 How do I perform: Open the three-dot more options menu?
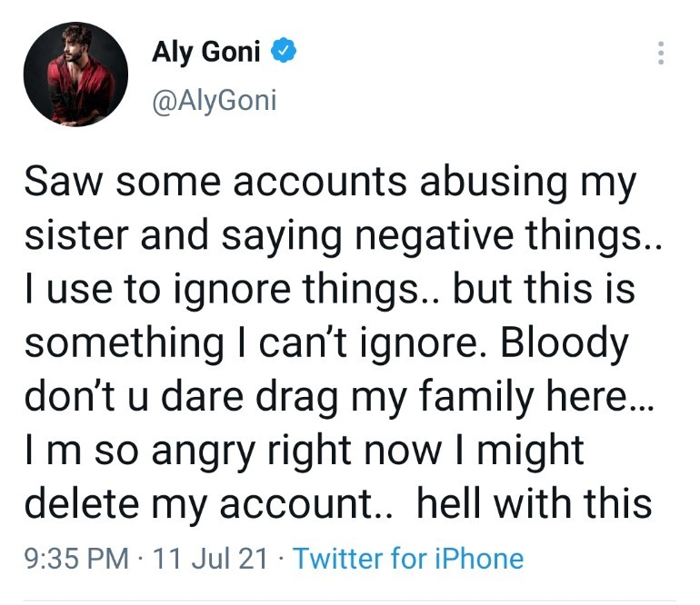pos(661,54)
